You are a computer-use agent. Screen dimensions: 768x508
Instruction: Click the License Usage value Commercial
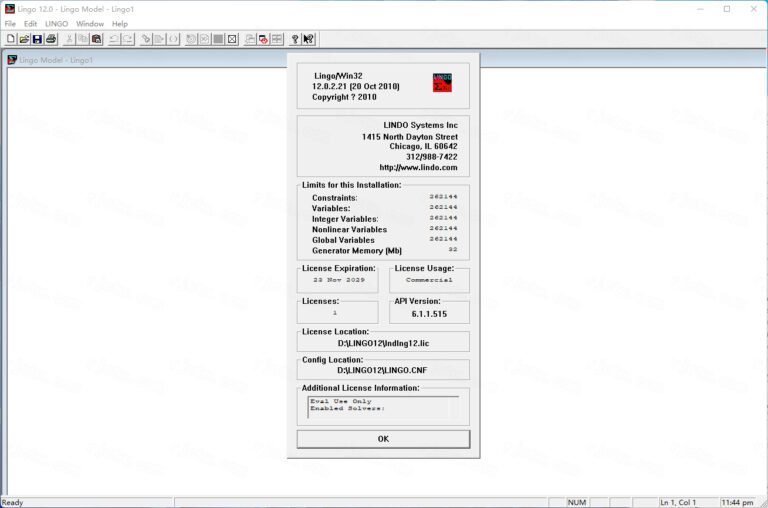(429, 280)
